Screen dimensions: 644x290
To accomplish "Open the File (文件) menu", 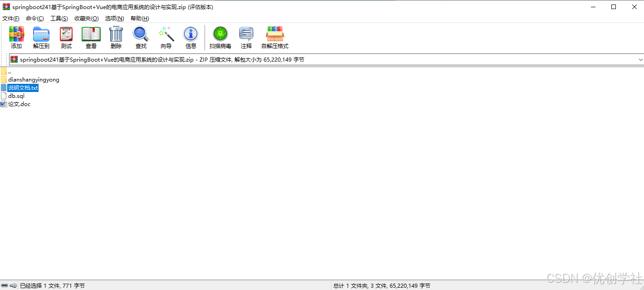I will pyautogui.click(x=11, y=19).
